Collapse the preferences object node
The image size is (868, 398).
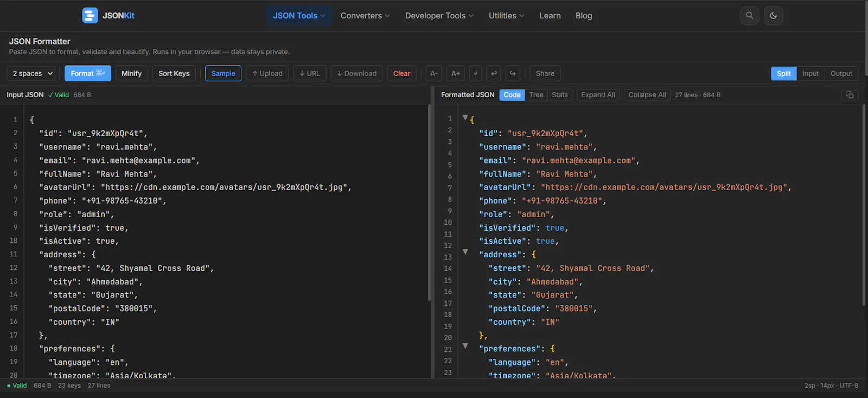point(465,346)
